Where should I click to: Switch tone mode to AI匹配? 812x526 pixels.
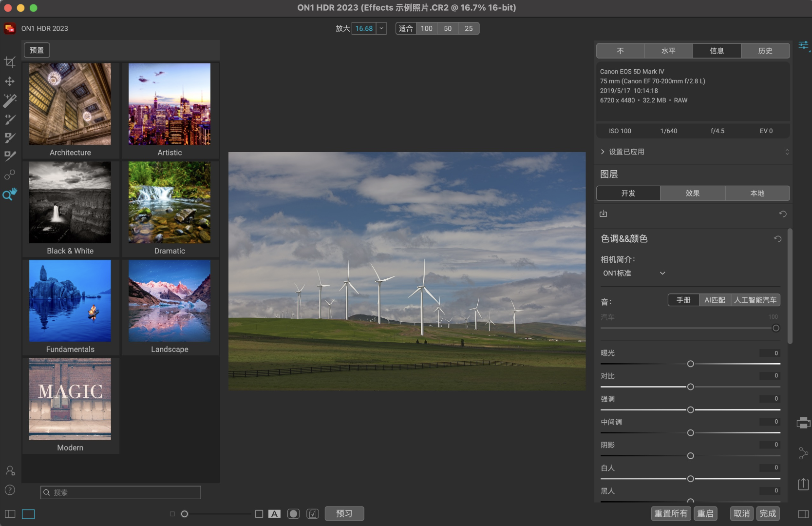715,300
